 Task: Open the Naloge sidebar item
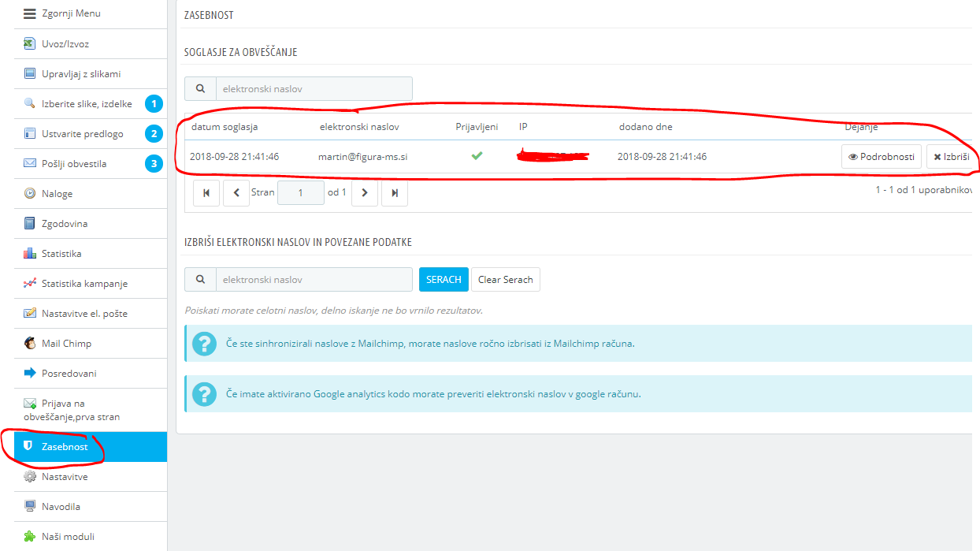91,194
